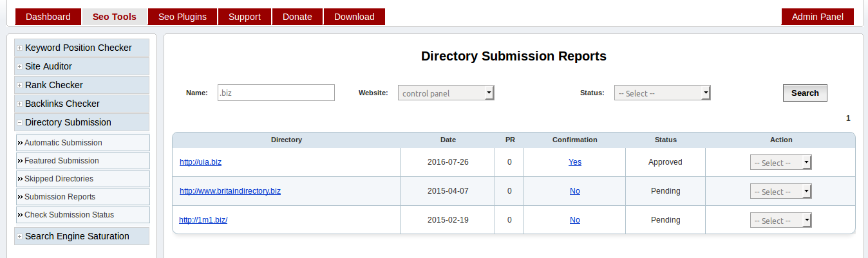Expand Backlinks Checker plus icon
The image size is (868, 258).
click(20, 104)
